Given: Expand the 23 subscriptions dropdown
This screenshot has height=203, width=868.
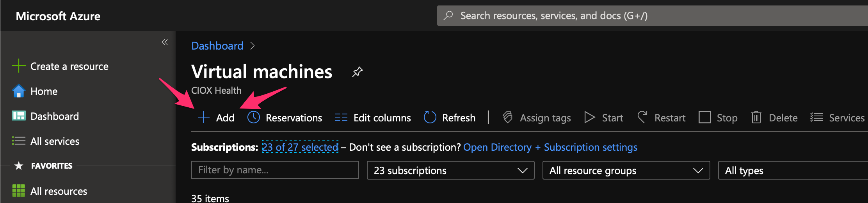Looking at the screenshot, I should 450,170.
